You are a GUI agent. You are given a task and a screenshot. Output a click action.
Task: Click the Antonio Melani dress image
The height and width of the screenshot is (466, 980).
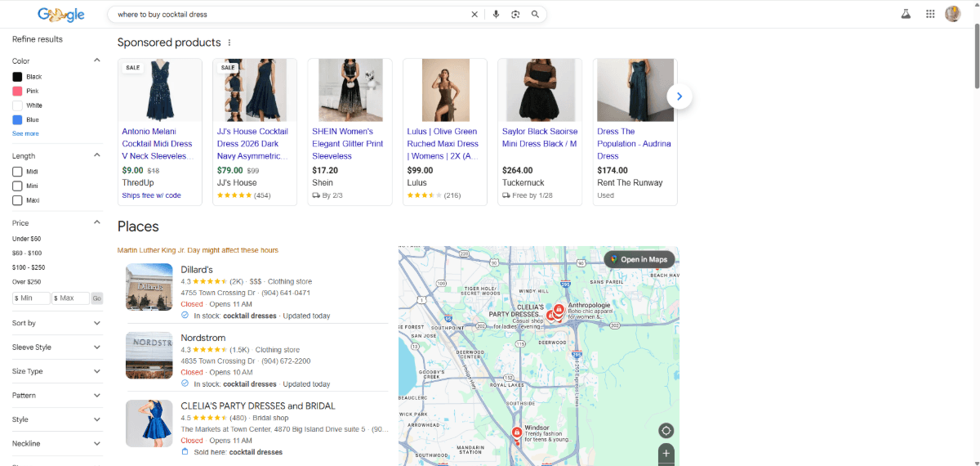tap(160, 90)
